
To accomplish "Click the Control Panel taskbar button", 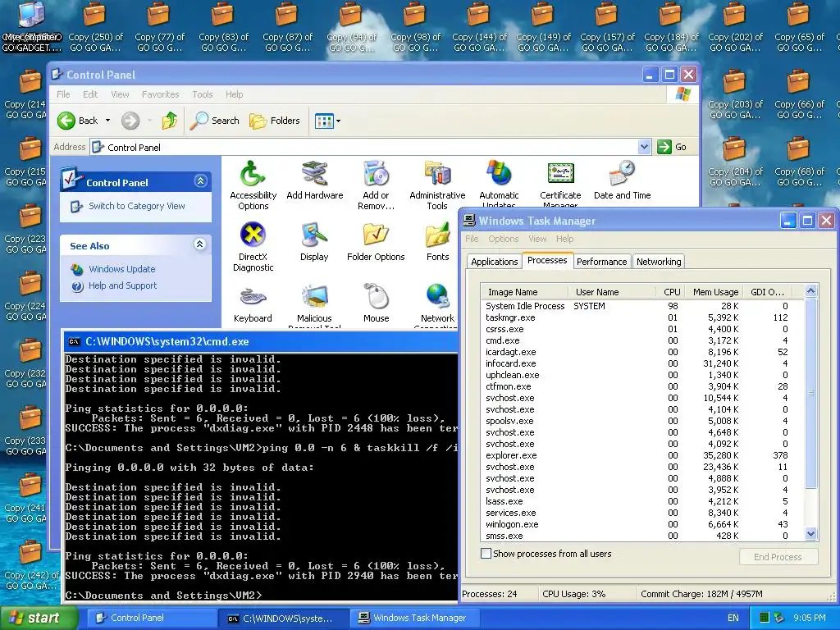I will point(151,618).
